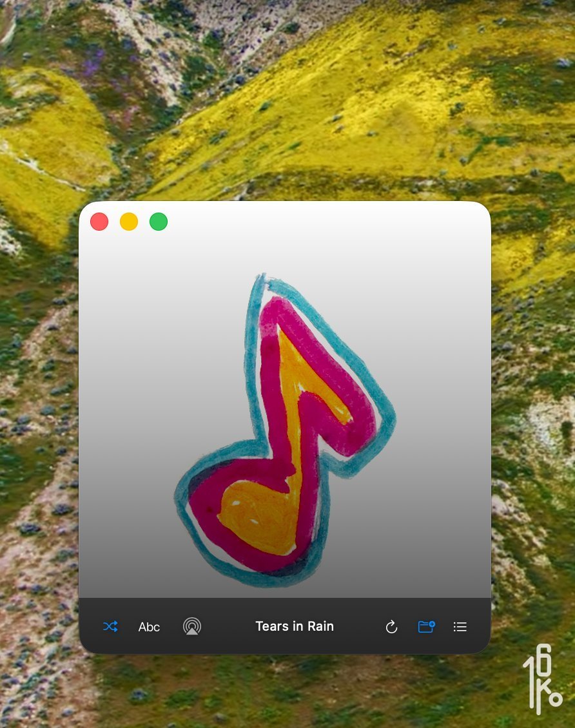The height and width of the screenshot is (728, 575).
Task: Minimize the player with the yellow button
Action: [x=129, y=222]
